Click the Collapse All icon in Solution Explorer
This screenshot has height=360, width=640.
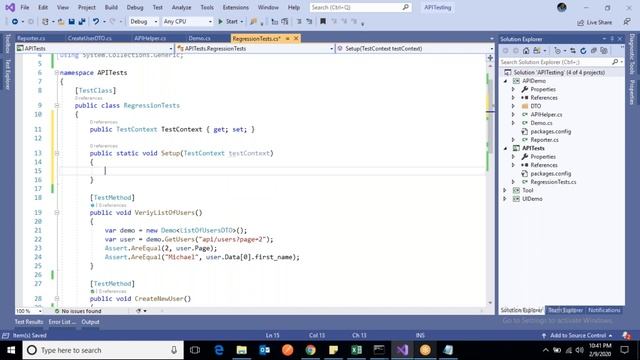(593, 51)
